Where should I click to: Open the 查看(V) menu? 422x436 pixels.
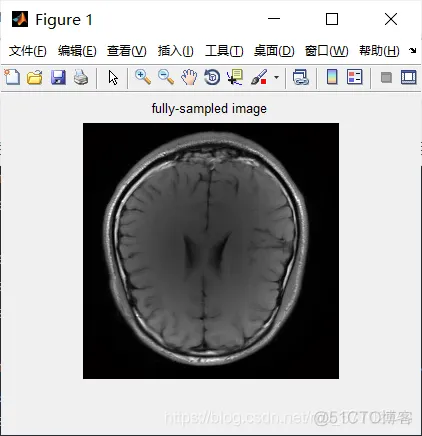point(127,51)
